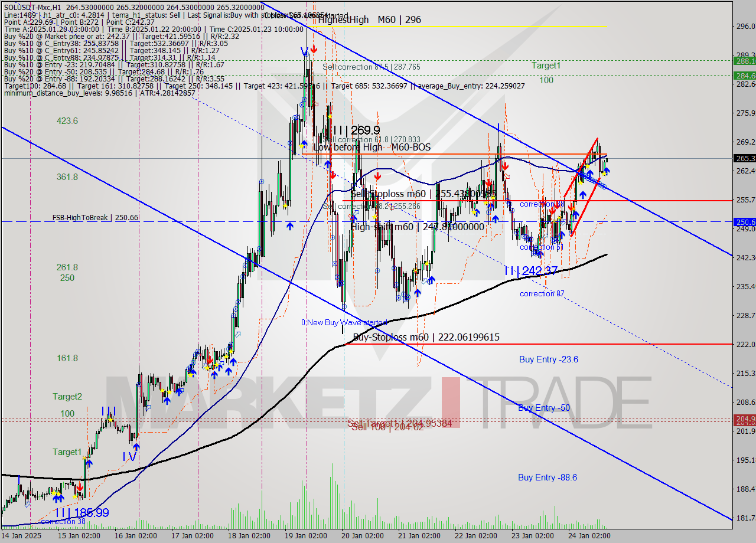Click the green 288.1 price tag

point(744,61)
